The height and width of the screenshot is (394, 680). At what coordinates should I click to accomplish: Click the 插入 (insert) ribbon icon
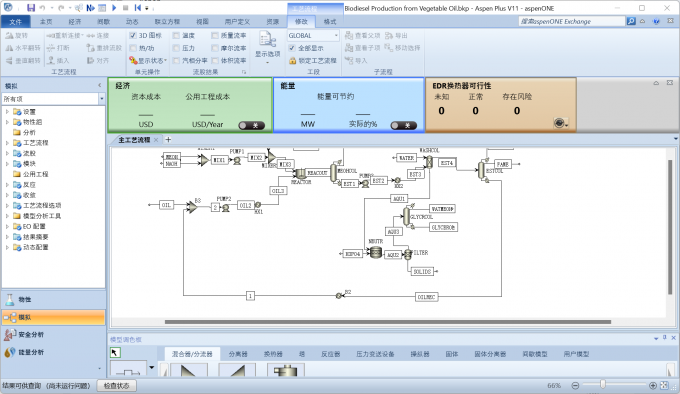pyautogui.click(x=51, y=60)
